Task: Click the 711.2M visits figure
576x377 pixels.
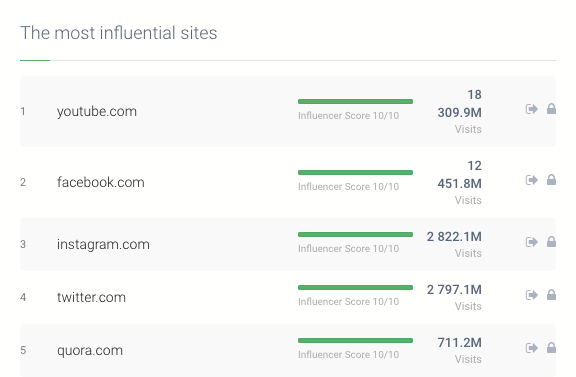Action: tap(459, 342)
